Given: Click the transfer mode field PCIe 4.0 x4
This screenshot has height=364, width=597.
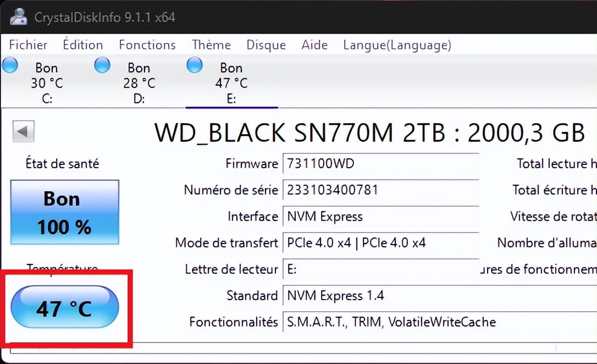Looking at the screenshot, I should [381, 242].
